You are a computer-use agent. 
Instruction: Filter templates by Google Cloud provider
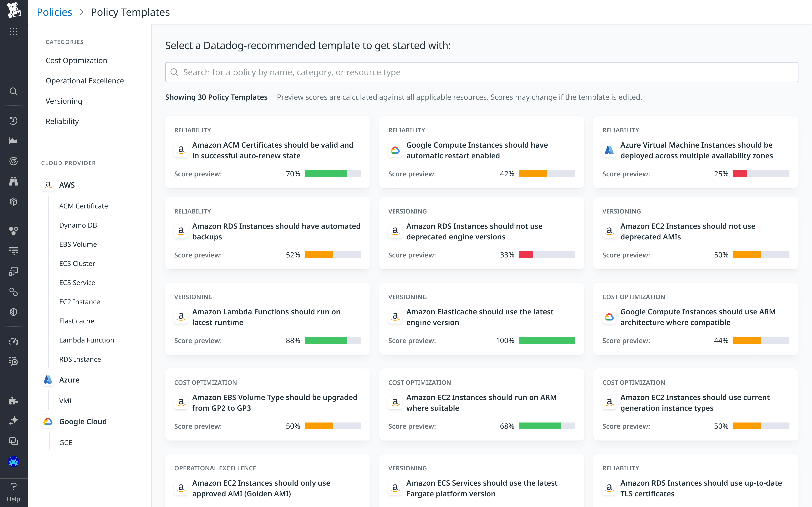[83, 421]
